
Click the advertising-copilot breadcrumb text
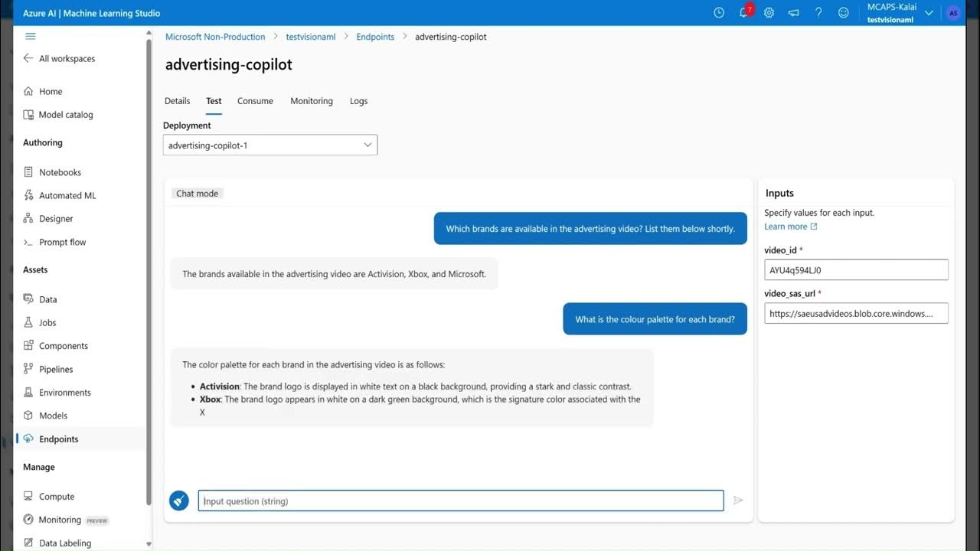tap(451, 37)
